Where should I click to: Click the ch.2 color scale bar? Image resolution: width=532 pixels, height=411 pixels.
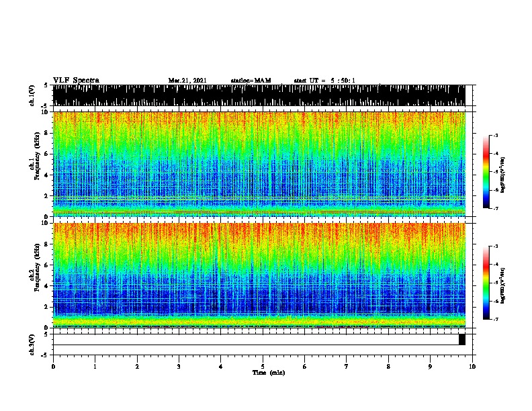[x=486, y=283]
